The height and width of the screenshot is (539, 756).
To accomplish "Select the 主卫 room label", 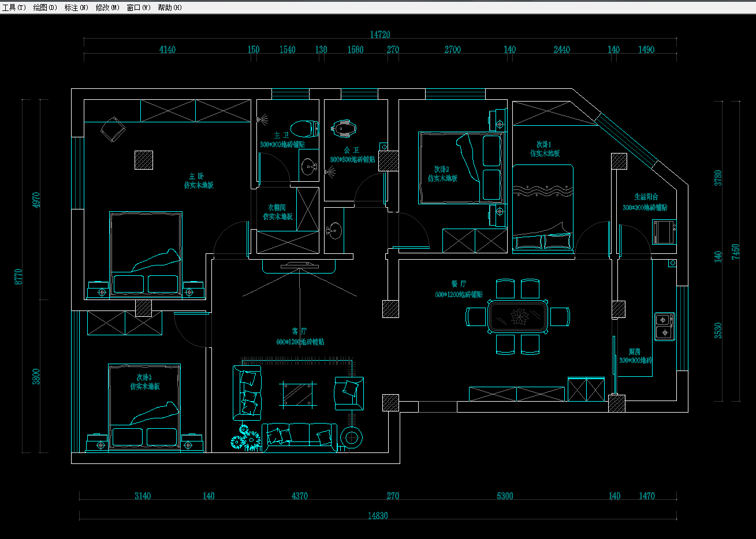I will point(281,135).
